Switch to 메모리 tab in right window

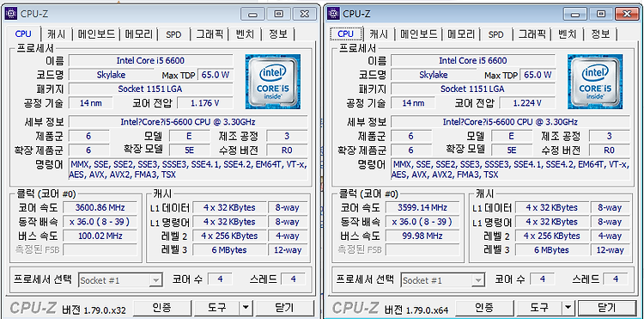(461, 34)
